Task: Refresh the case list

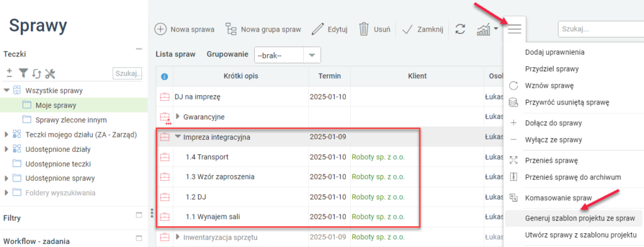Action: point(460,29)
